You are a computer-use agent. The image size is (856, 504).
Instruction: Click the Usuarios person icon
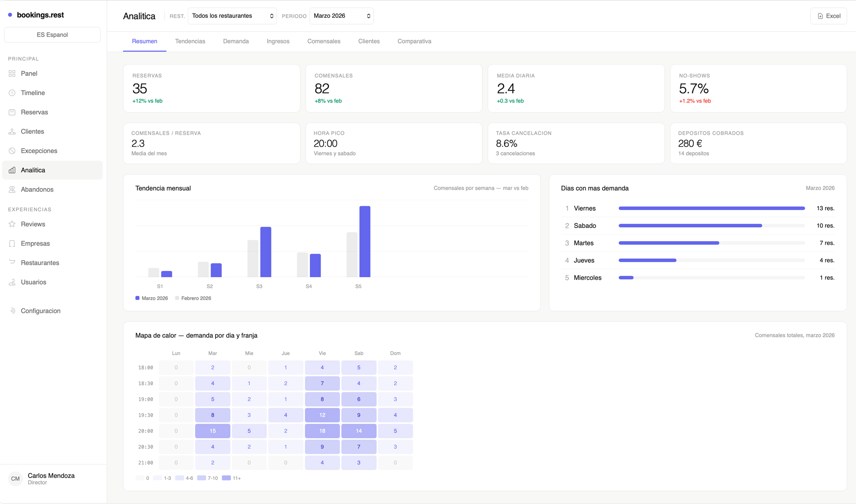point(12,282)
